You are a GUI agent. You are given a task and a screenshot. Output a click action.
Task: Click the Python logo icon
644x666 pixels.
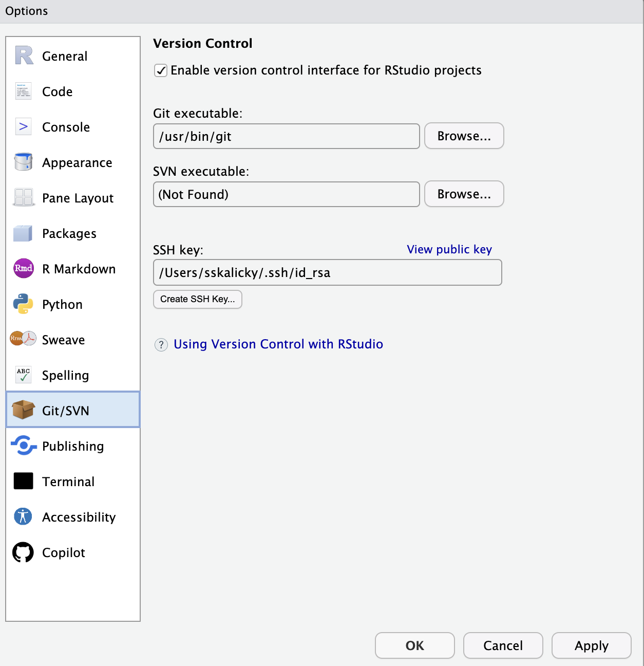tap(23, 304)
